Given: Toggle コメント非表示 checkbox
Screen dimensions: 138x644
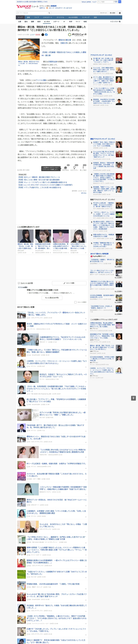Looking at the screenshot, I should 75,302.
